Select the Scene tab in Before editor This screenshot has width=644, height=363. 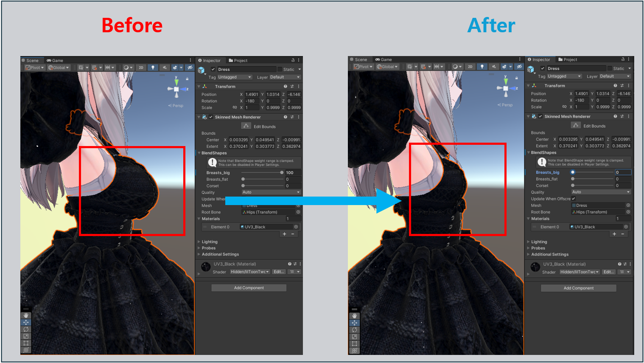(30, 60)
